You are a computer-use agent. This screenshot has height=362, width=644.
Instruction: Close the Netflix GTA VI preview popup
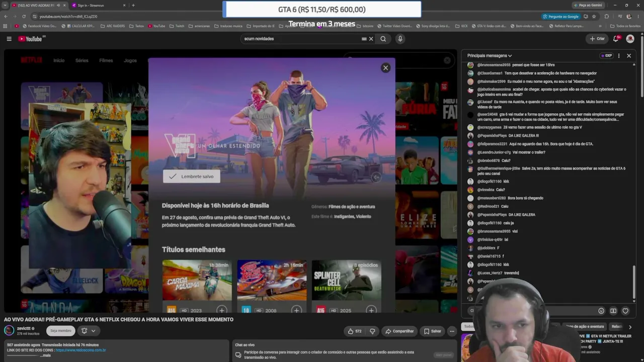pos(385,68)
